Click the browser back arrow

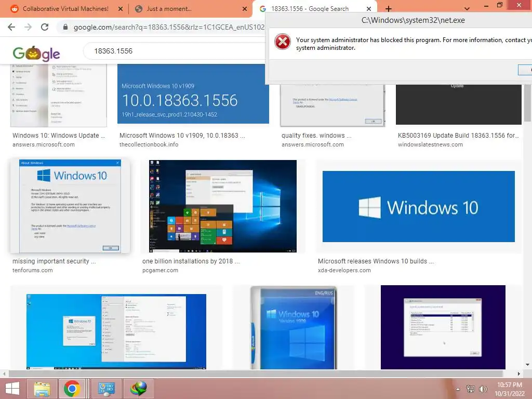[11, 27]
